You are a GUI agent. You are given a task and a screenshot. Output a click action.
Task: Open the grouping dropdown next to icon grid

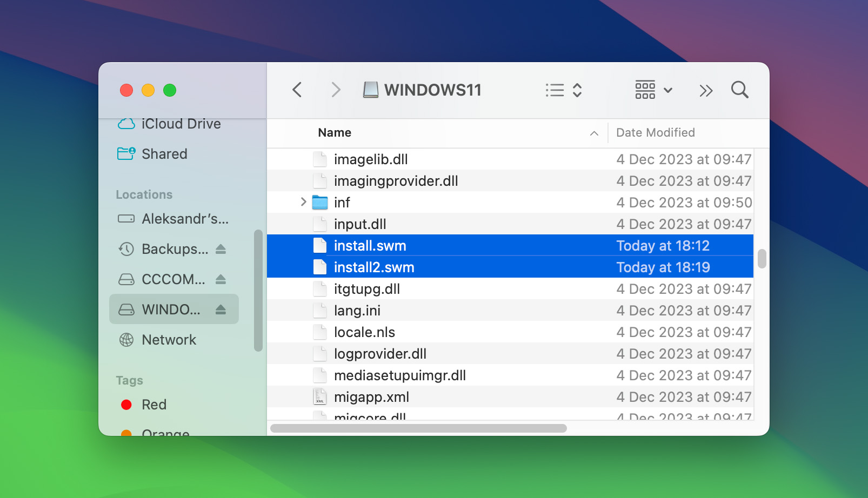[x=668, y=90]
